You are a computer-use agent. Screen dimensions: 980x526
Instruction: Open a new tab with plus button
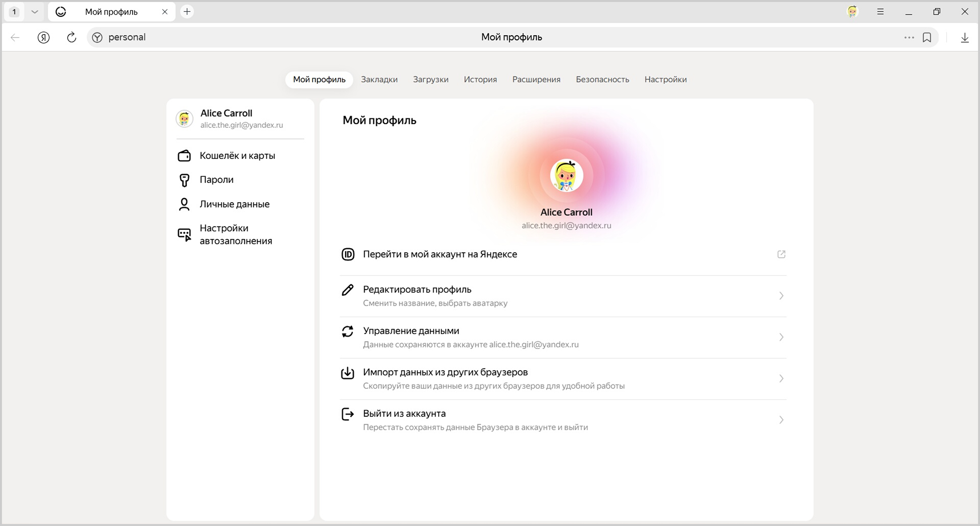coord(187,12)
